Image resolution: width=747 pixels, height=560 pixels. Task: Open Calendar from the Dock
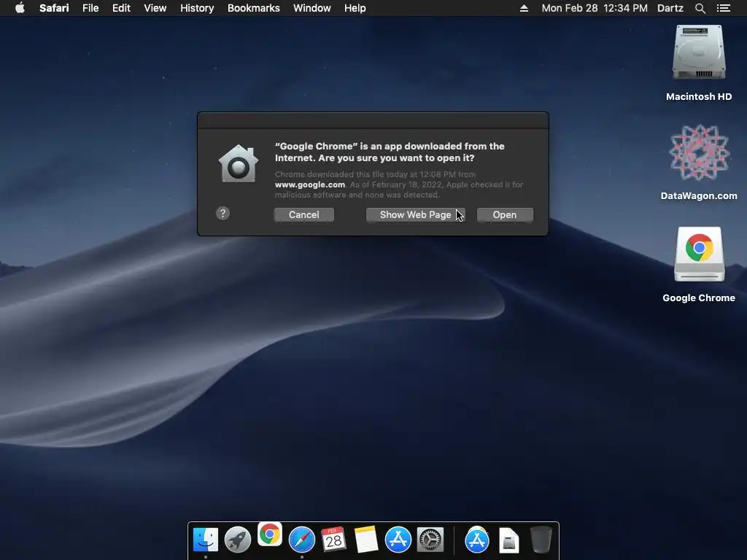click(x=333, y=540)
